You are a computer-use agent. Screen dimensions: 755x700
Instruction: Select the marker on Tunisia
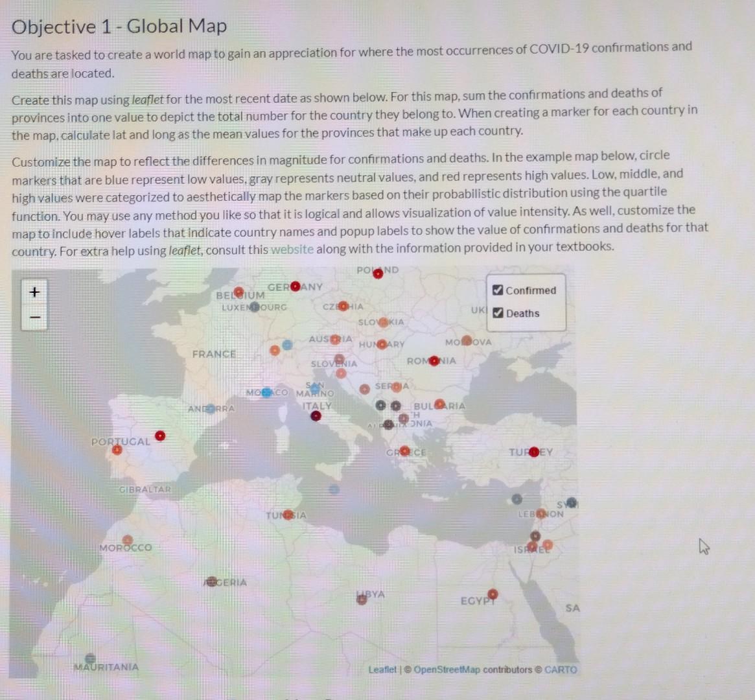[x=286, y=514]
